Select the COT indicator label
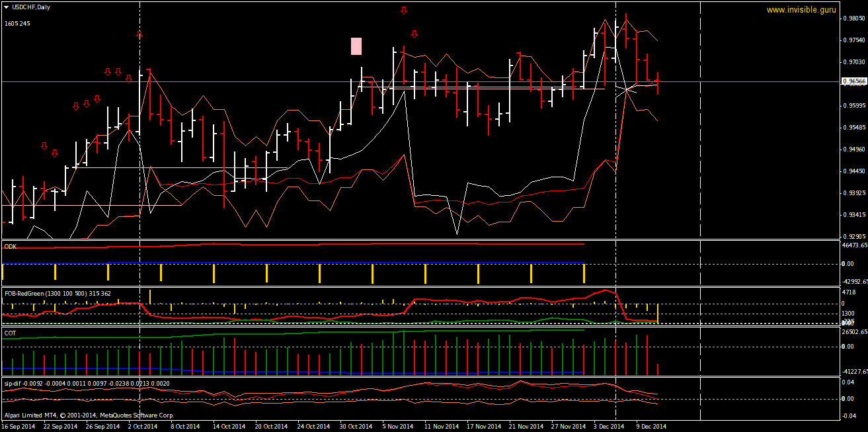Viewport: 868px width, 432px height. (11, 333)
